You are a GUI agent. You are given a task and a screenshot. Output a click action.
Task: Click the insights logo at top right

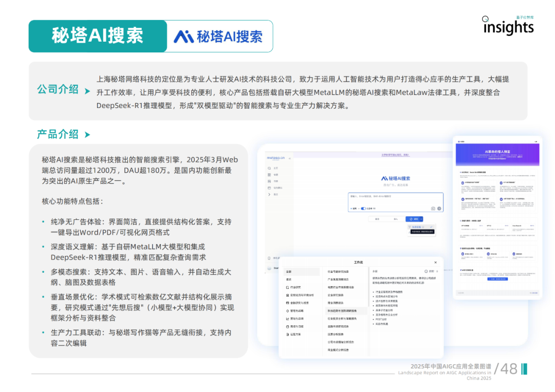(508, 26)
